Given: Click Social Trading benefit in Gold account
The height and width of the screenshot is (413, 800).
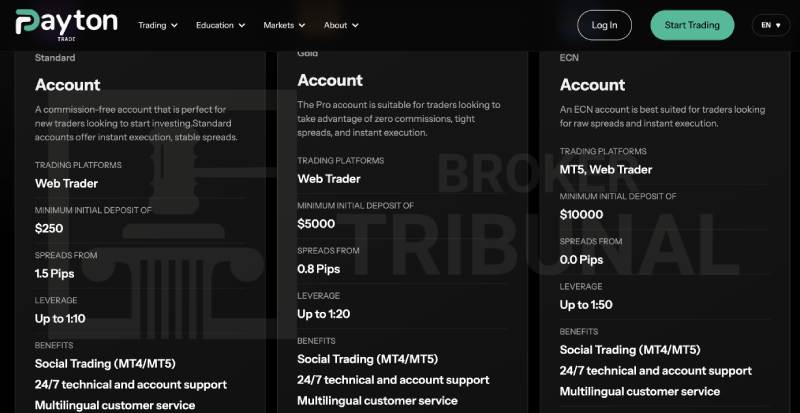Looking at the screenshot, I should 367,359.
